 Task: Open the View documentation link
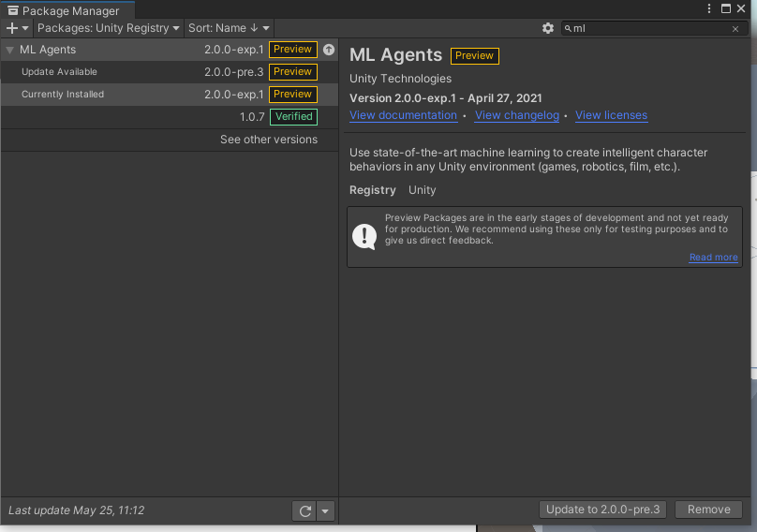coord(403,115)
